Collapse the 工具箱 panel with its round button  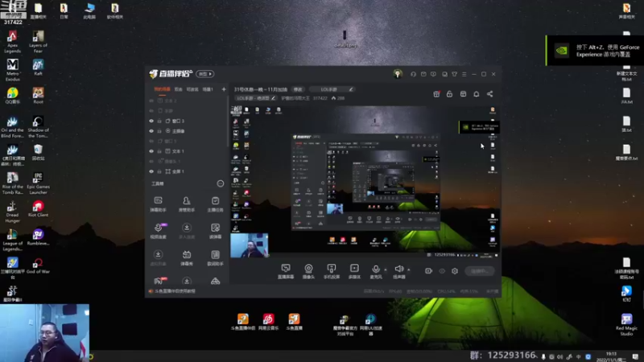point(221,183)
